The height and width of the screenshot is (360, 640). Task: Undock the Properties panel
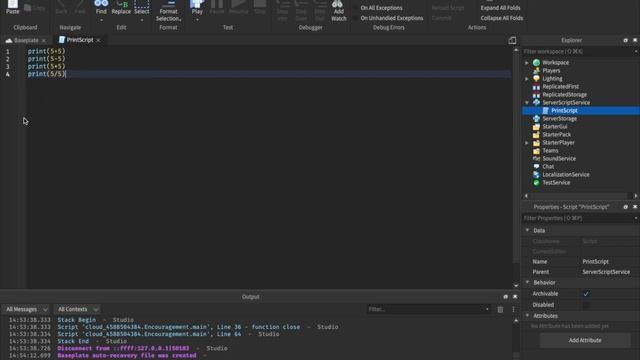[x=625, y=207]
